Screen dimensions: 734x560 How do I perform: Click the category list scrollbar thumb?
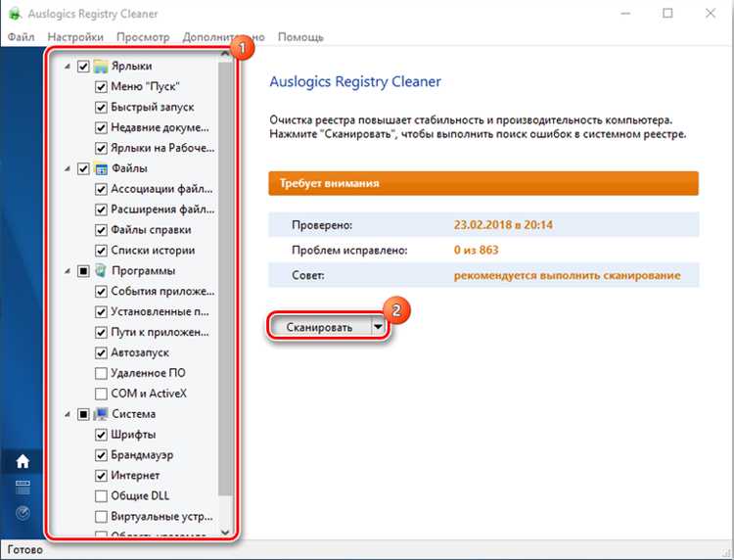click(225, 279)
